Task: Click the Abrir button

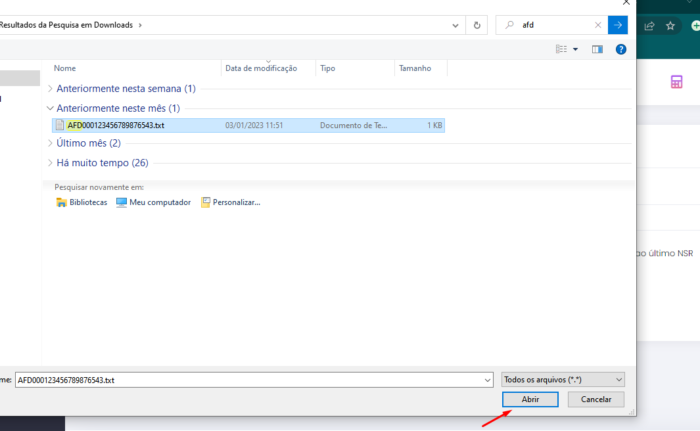Action: [x=529, y=399]
